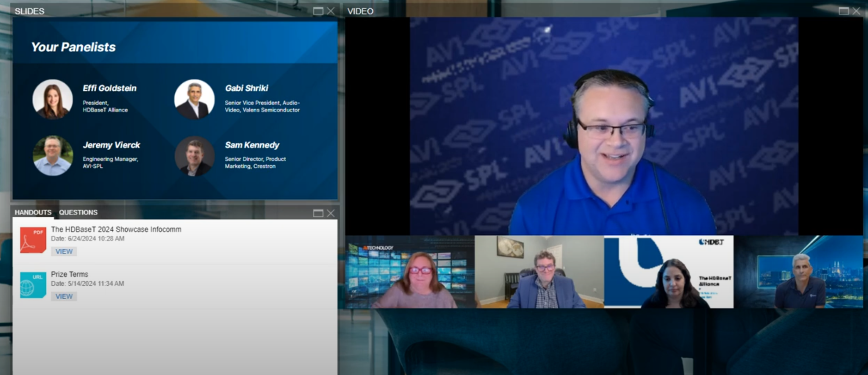This screenshot has width=868, height=375.
Task: Click the PDF icon for HDBaseT Showcase
Action: [x=33, y=240]
